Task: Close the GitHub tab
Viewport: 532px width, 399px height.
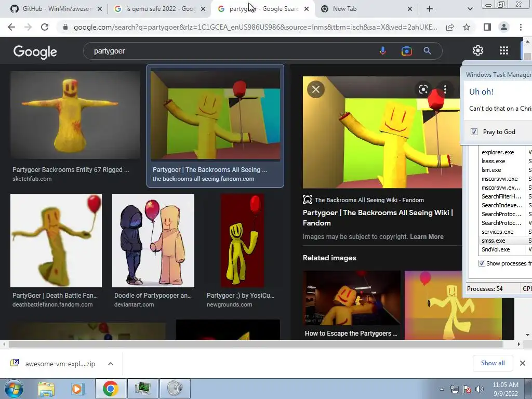Action: [x=99, y=9]
